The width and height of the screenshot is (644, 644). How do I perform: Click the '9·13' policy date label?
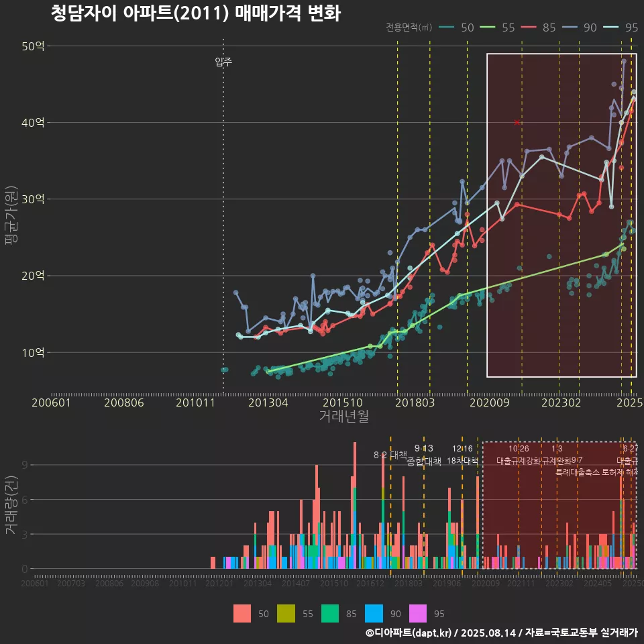424,448
